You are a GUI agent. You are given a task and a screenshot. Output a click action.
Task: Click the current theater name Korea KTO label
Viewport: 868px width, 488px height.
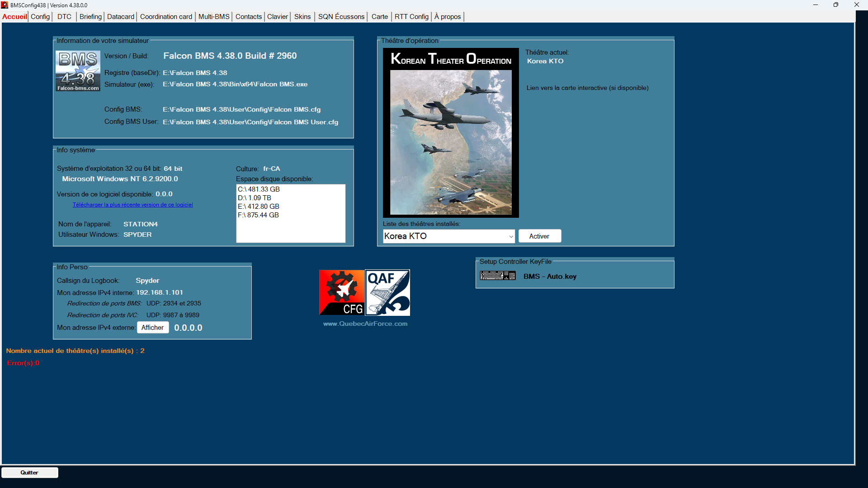click(x=545, y=61)
